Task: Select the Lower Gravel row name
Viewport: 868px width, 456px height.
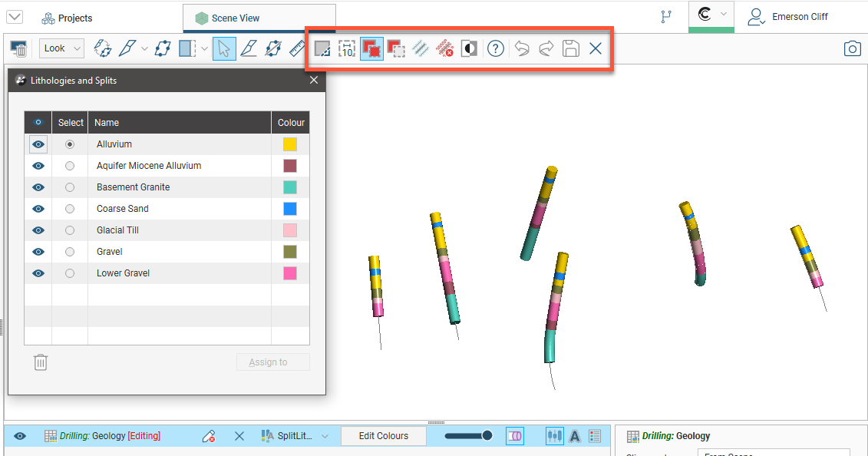Action: (x=124, y=273)
